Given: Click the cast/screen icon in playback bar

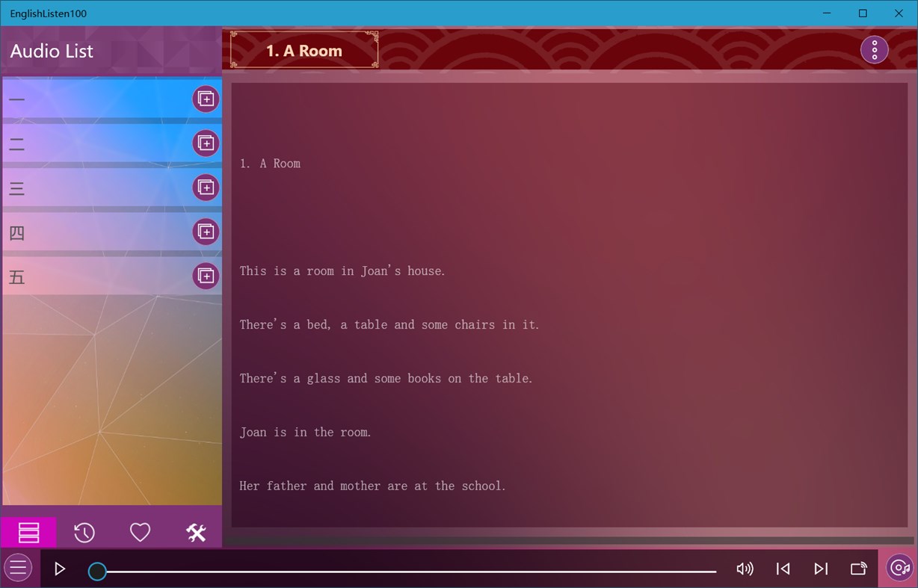Looking at the screenshot, I should tap(858, 568).
